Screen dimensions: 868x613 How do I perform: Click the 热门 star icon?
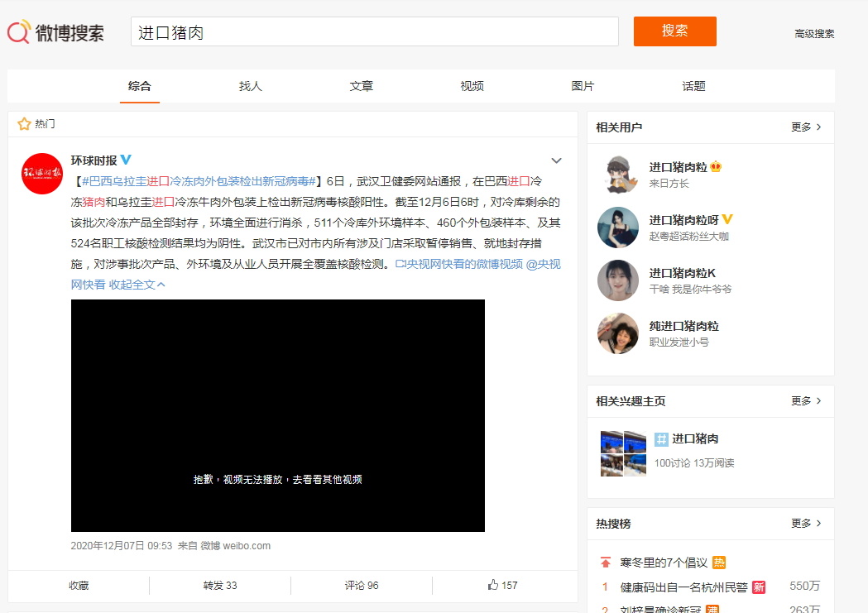[x=24, y=124]
